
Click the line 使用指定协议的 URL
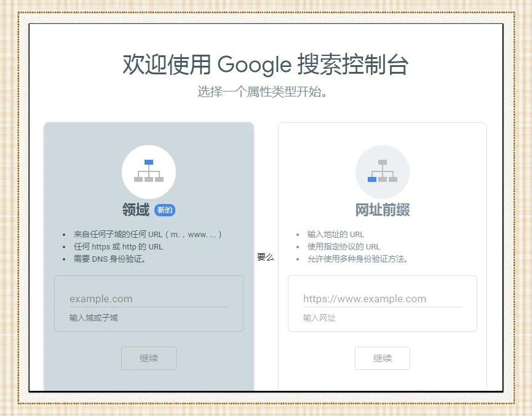[344, 246]
